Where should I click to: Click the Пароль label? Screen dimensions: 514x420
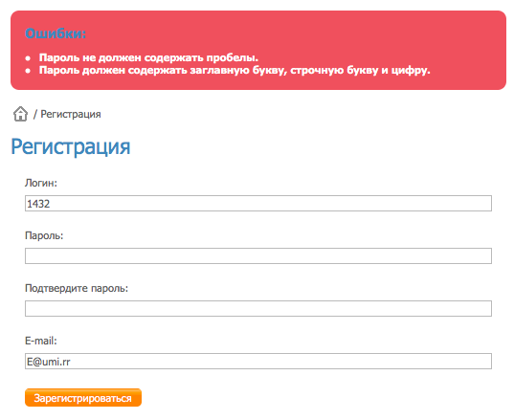point(44,235)
